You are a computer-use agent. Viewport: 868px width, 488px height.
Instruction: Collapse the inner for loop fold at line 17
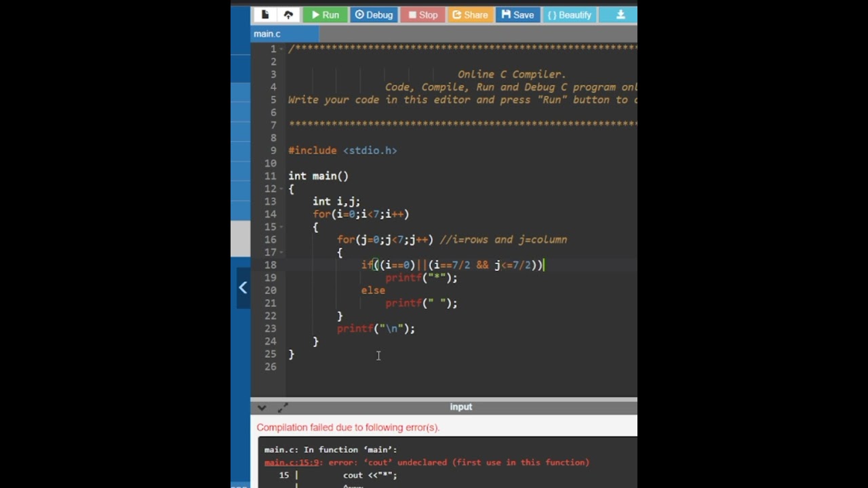pos(283,253)
